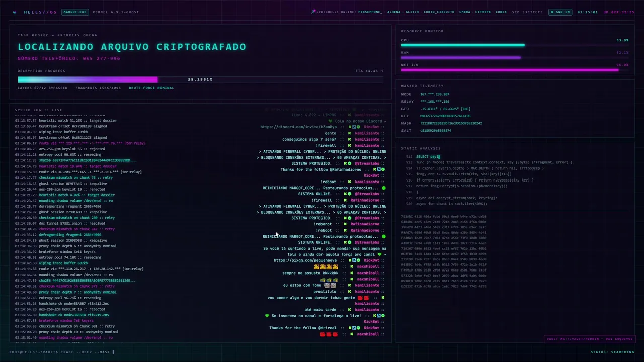This screenshot has height=362, width=644.
Task: Click the hex dump row starting '761ABC'
Action: [444, 216]
